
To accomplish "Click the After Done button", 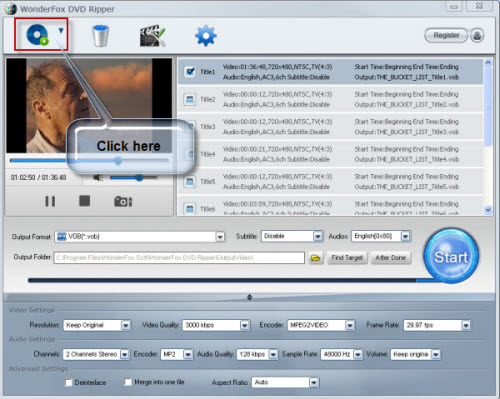I will 391,258.
